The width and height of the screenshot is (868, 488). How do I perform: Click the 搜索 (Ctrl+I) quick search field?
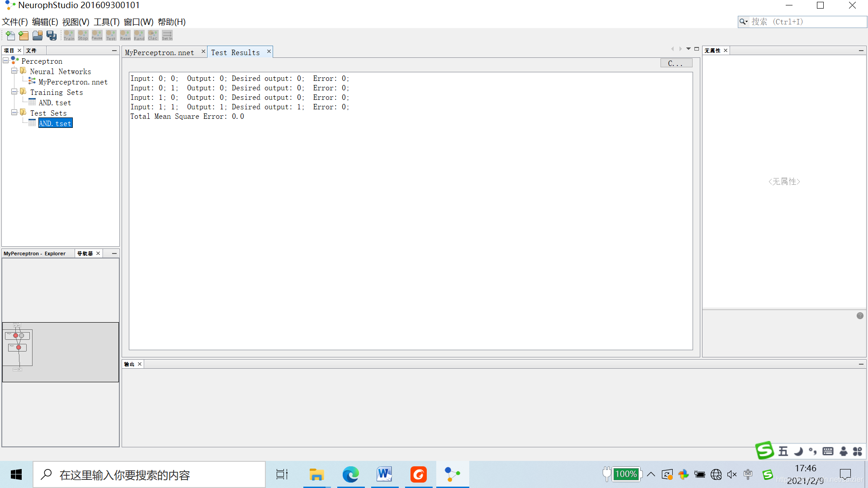(x=808, y=22)
